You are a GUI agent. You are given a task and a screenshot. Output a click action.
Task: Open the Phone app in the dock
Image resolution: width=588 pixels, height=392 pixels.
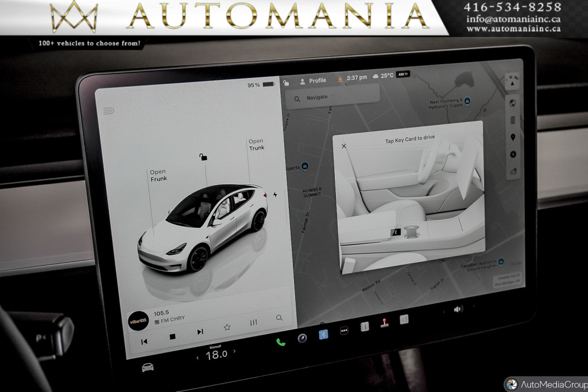(281, 341)
